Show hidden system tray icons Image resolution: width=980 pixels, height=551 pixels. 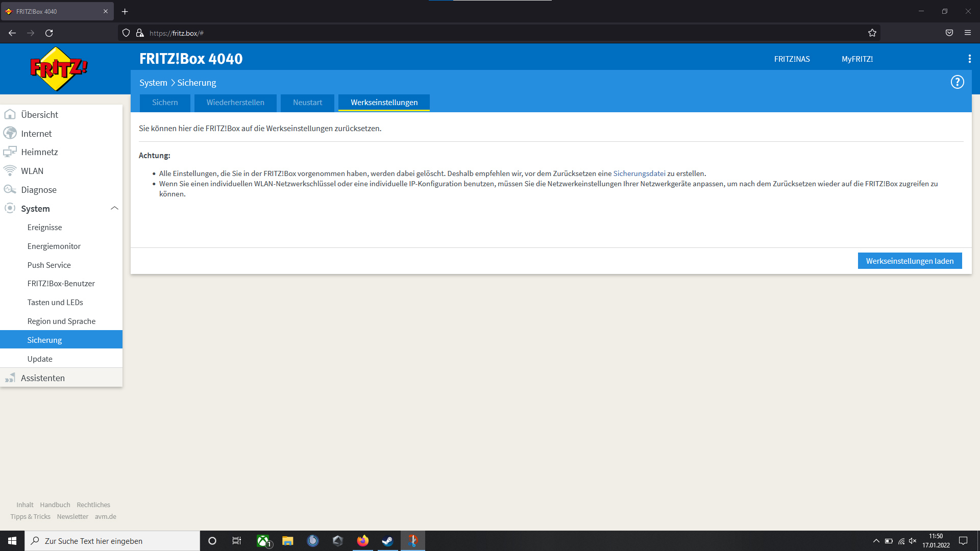tap(876, 541)
